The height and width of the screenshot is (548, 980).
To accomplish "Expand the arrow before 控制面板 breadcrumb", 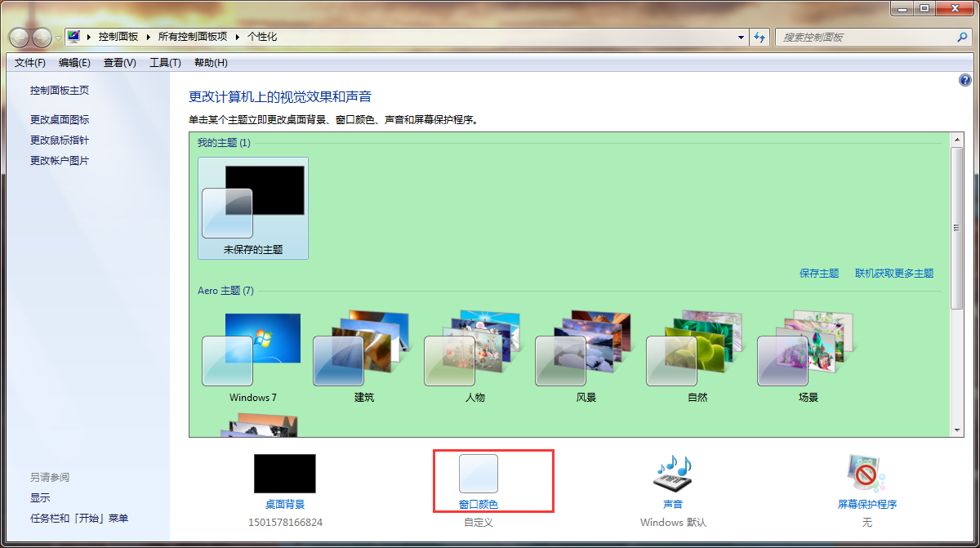I will point(88,37).
